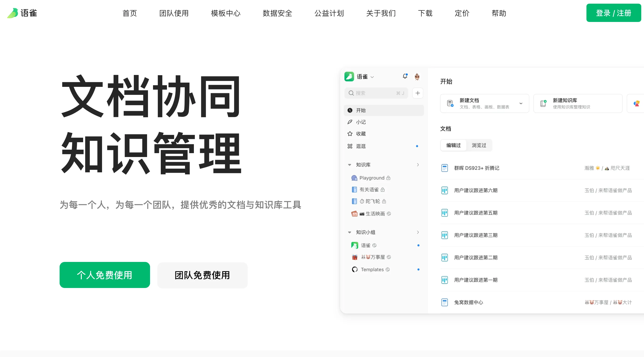Select 收藏 in the sidebar
Screen dimensions: 644x357
click(x=384, y=134)
